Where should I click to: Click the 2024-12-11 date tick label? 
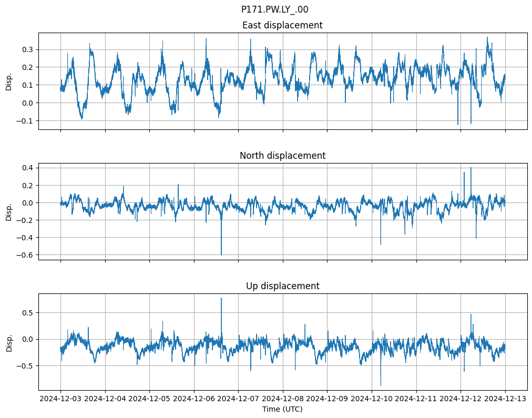[416, 399]
